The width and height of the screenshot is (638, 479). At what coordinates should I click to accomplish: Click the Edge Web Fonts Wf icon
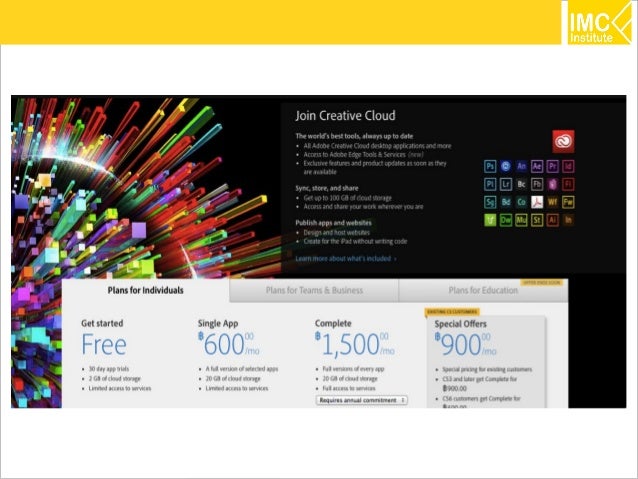552,202
